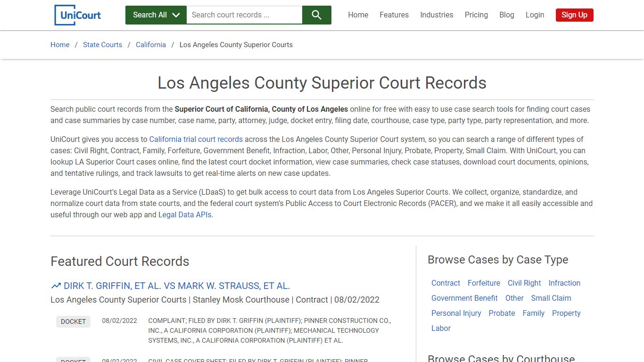Click the trending arrow icon beside Dirk T. Griffin case

[x=56, y=286]
